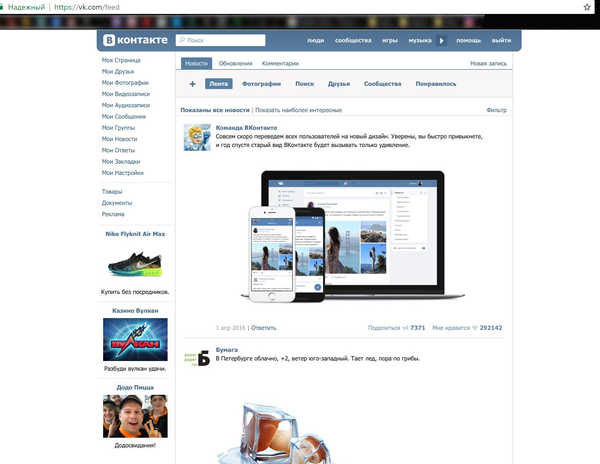The height and width of the screenshot is (464, 600).
Task: Select the Друзья feed filter
Action: tap(339, 84)
